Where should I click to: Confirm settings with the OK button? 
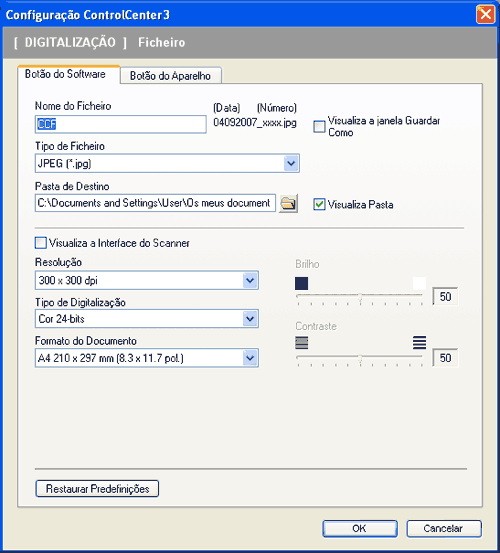(x=360, y=528)
